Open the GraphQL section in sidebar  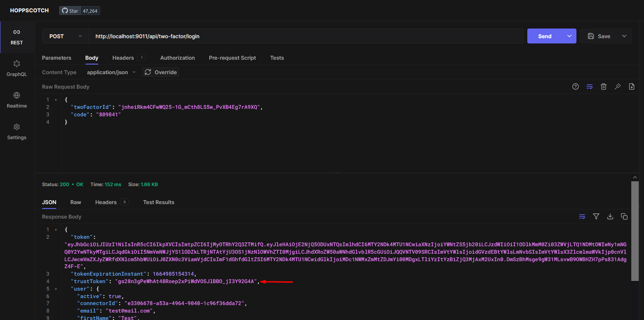tap(17, 68)
